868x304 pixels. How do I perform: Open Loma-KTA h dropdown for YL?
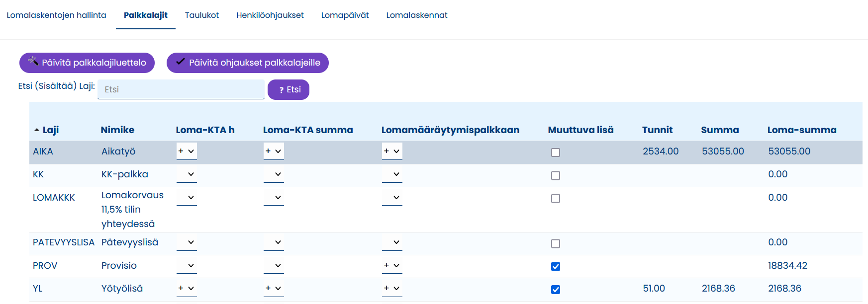(x=187, y=288)
